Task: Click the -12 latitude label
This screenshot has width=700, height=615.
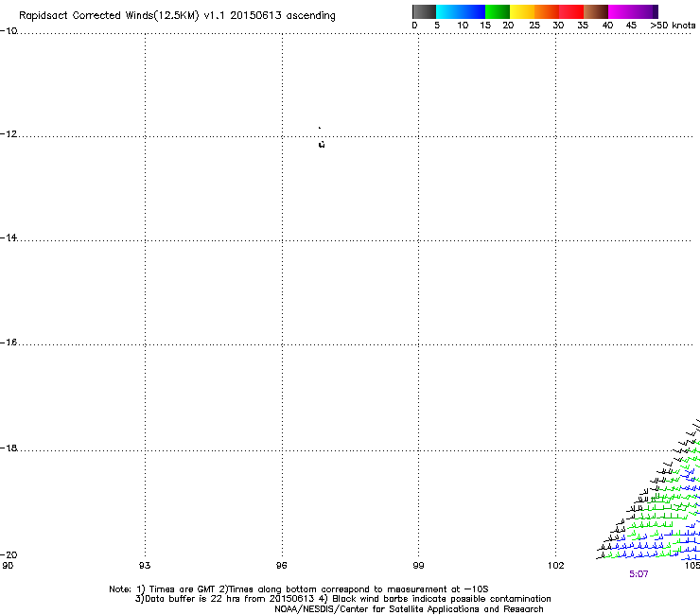Action: point(9,134)
